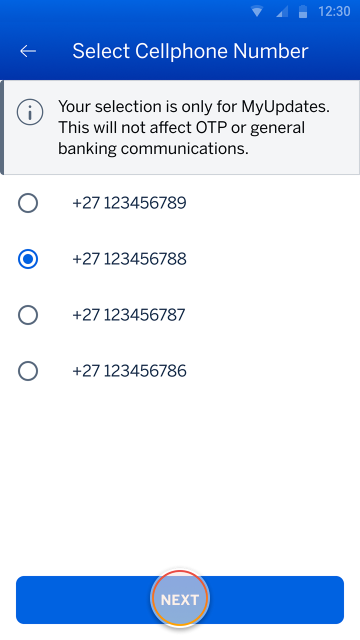The width and height of the screenshot is (360, 640).
Task: Tap the left side of blue NEXT bar
Action: (x=82, y=600)
